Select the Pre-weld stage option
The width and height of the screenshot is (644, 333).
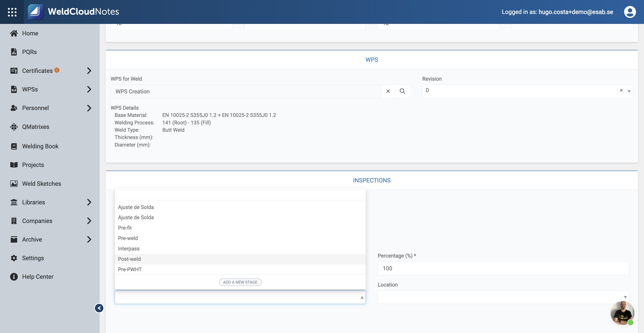pyautogui.click(x=240, y=238)
